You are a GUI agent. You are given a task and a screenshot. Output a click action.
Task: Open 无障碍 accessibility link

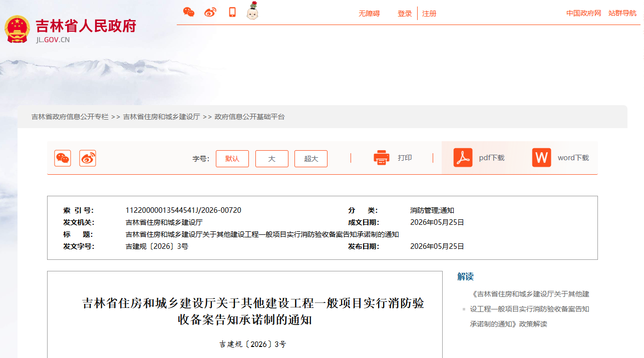click(x=369, y=14)
